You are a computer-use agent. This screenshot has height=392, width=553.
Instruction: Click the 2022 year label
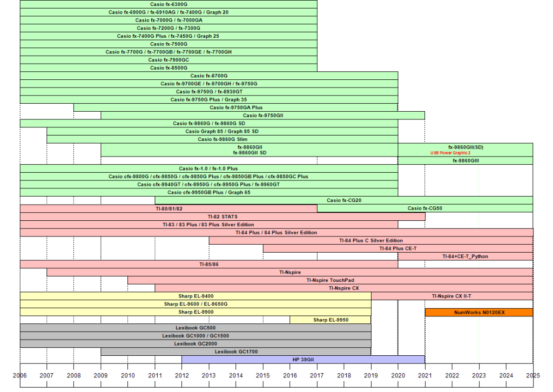(x=452, y=375)
